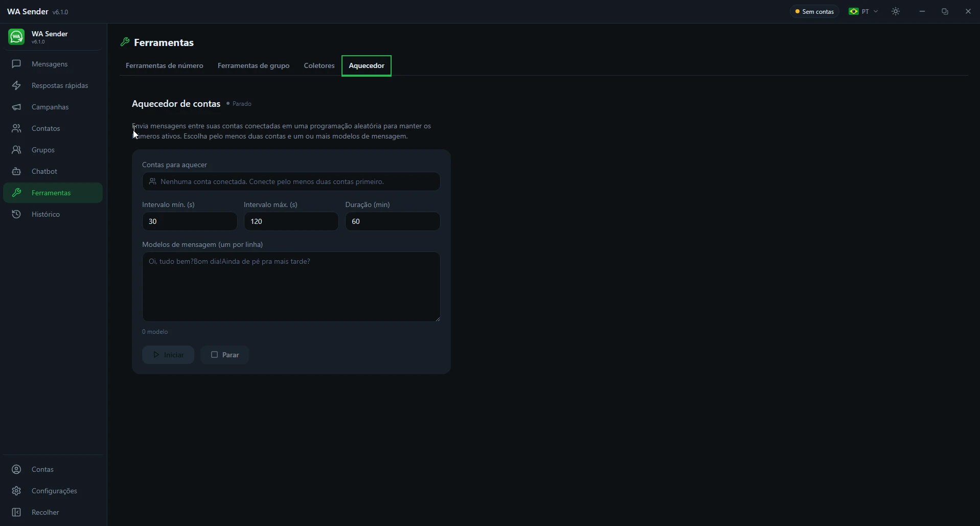Viewport: 980px width, 526px height.
Task: Click the WA Sender logo icon
Action: pyautogui.click(x=16, y=37)
